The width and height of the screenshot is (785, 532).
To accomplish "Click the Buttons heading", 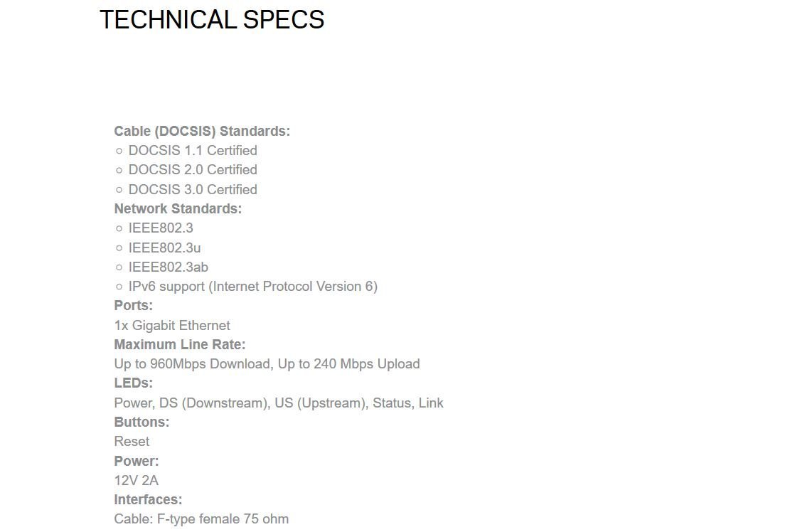I will (x=141, y=422).
